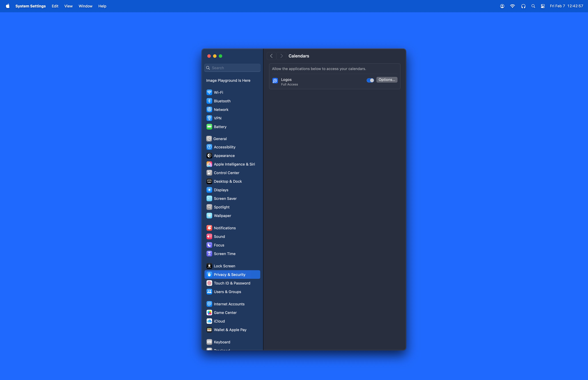The width and height of the screenshot is (588, 380).
Task: Open Bluetooth settings in sidebar
Action: 232,101
